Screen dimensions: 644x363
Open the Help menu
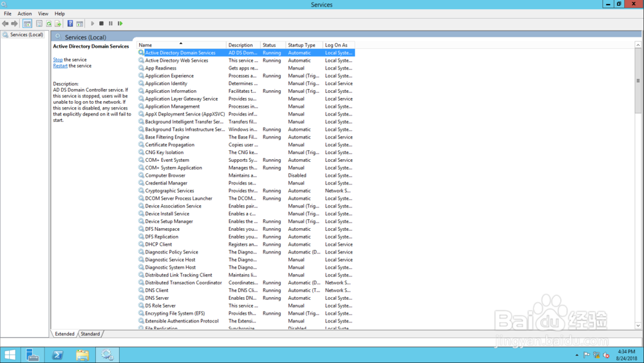[x=59, y=14]
